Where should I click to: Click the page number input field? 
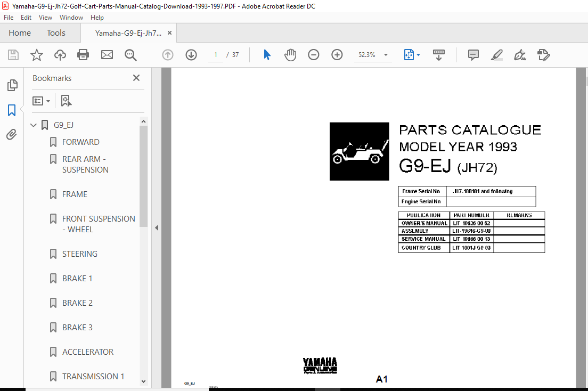pyautogui.click(x=216, y=55)
